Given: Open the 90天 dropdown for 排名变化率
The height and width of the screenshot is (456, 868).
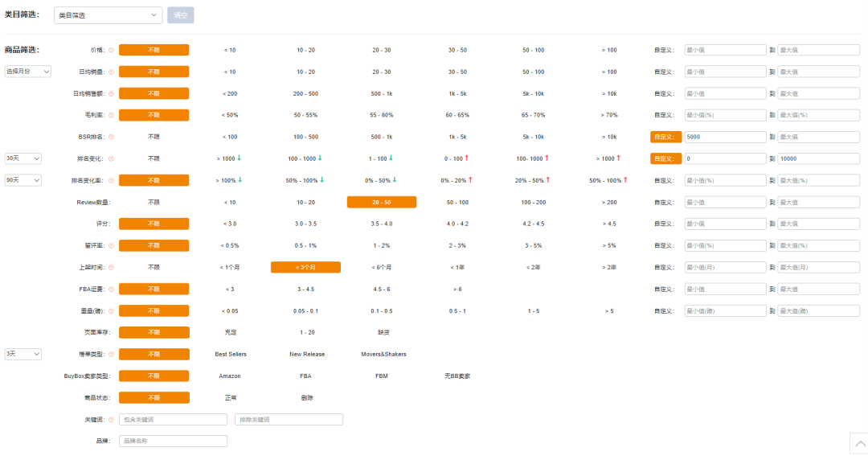Looking at the screenshot, I should tap(23, 180).
